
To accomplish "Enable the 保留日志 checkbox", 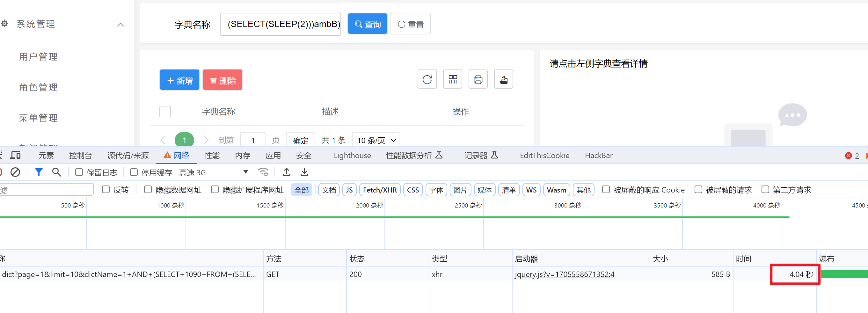I will click(x=79, y=172).
